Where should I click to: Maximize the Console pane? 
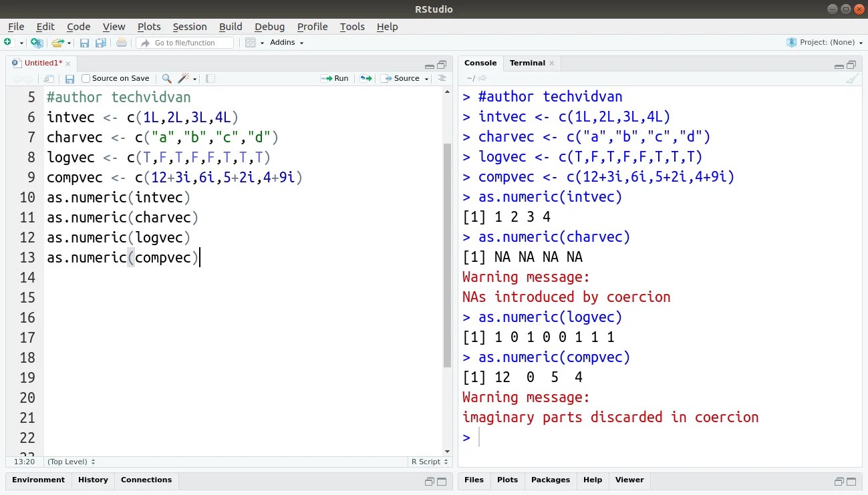851,65
